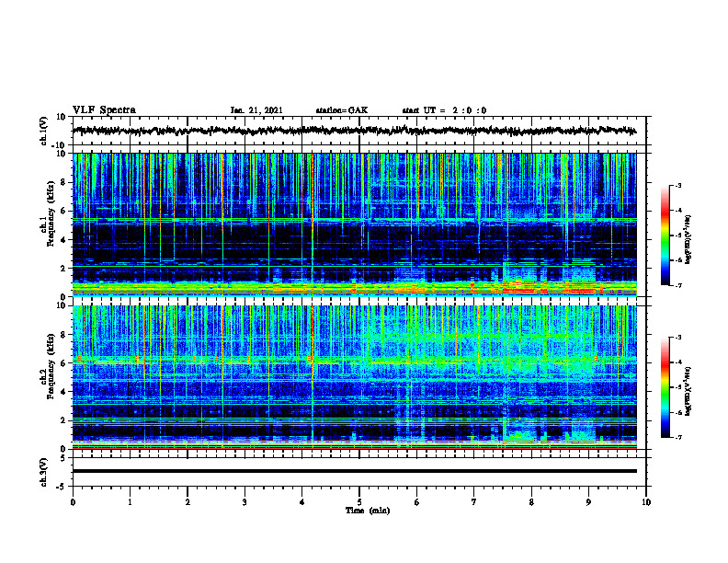
Task: Click the "8" kHz tick on ch.2 frequency axis
Action: (x=64, y=335)
